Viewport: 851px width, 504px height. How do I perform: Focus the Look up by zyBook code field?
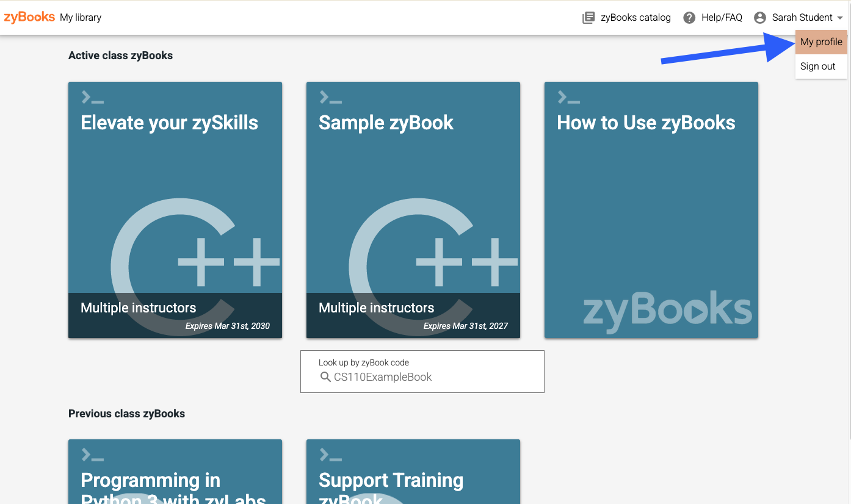(422, 372)
